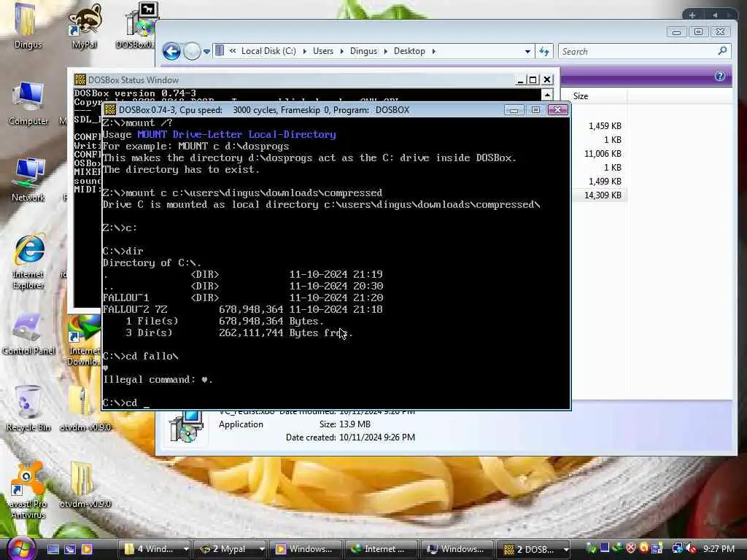Select the file row sized 11,006 KB
747x560 pixels.
coord(600,154)
